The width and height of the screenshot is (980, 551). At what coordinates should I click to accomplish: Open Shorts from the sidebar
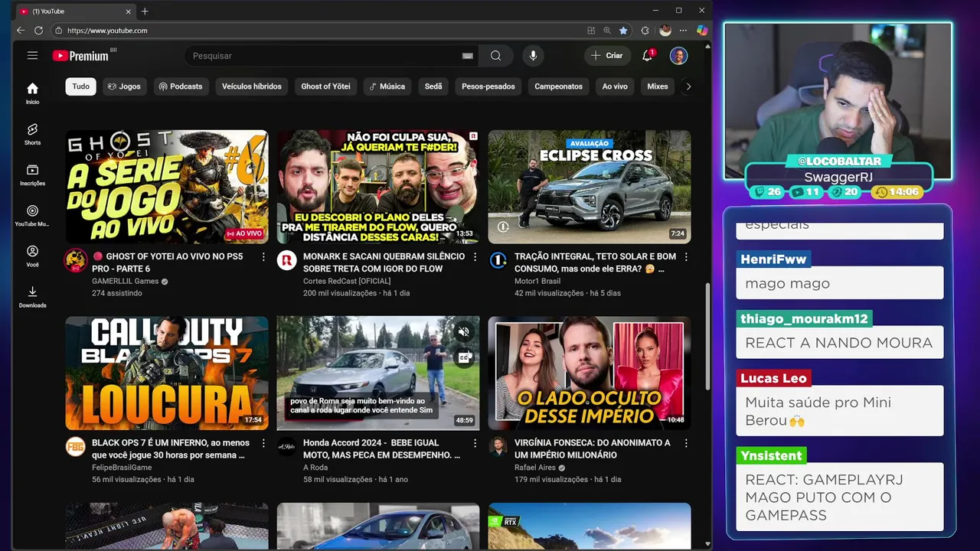click(x=32, y=134)
